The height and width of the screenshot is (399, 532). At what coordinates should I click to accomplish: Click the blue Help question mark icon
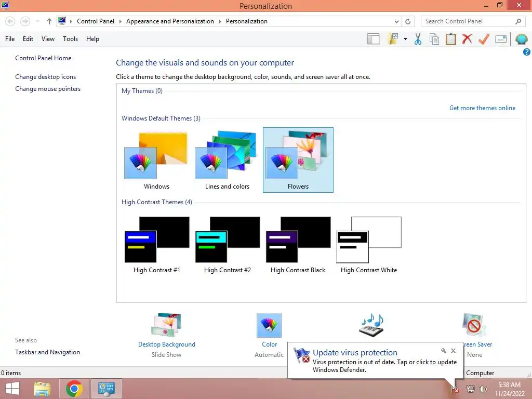click(526, 52)
